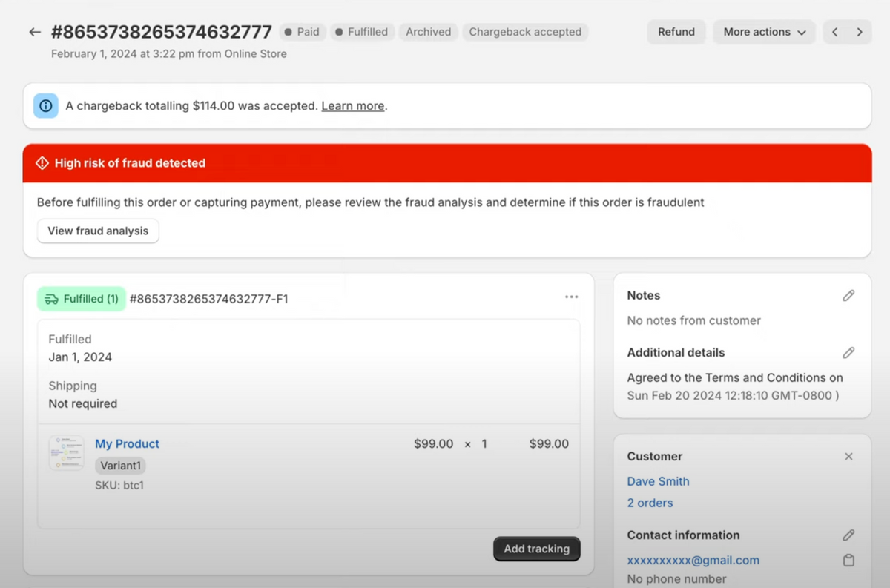Open fulfillment three-dot options menu
The width and height of the screenshot is (890, 588).
[571, 297]
